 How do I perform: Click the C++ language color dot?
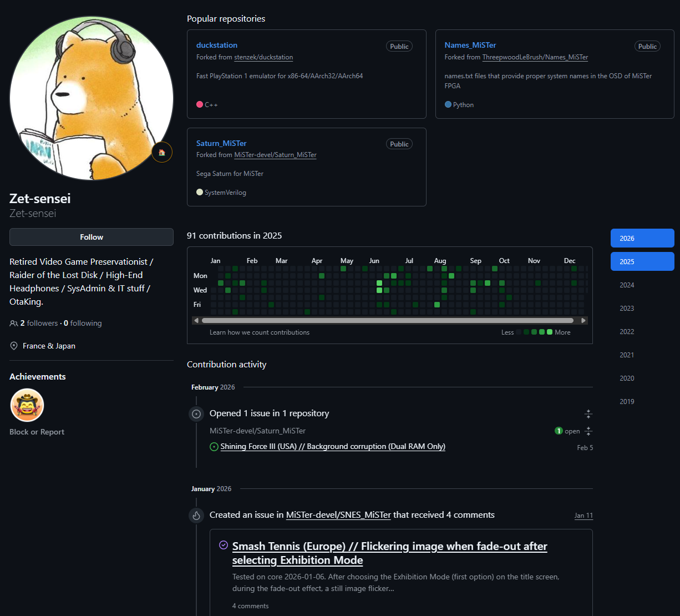[200, 104]
